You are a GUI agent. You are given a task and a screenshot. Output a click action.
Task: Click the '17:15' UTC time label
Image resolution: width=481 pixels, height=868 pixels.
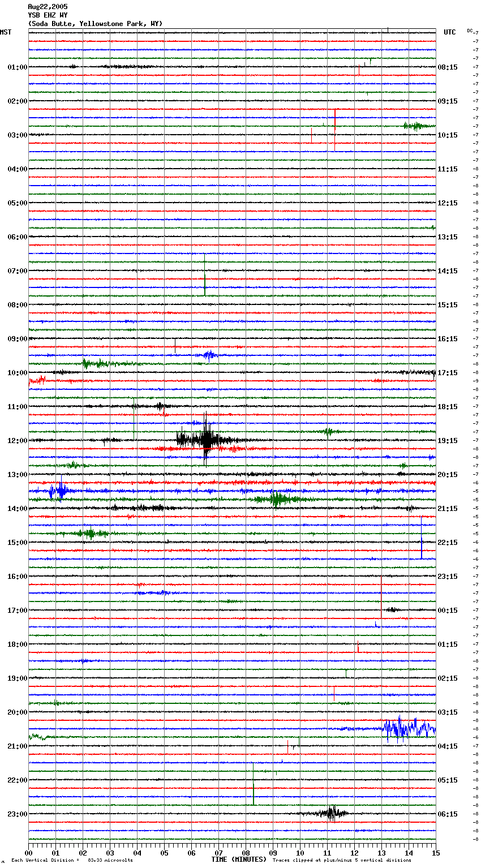[448, 373]
